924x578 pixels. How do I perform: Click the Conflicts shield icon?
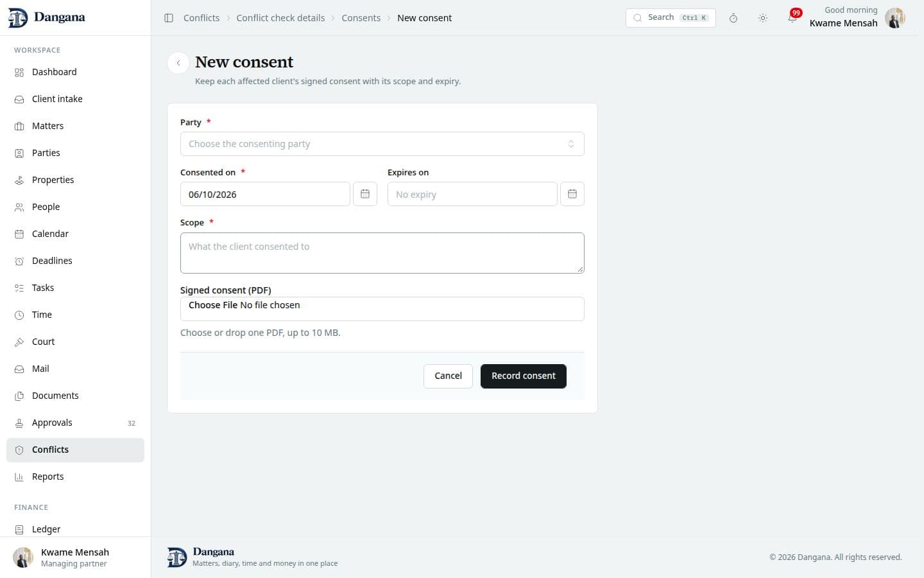pyautogui.click(x=19, y=450)
